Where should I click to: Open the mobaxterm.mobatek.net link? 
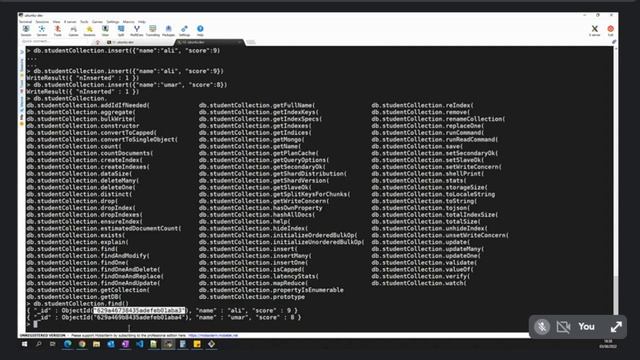coord(213,336)
